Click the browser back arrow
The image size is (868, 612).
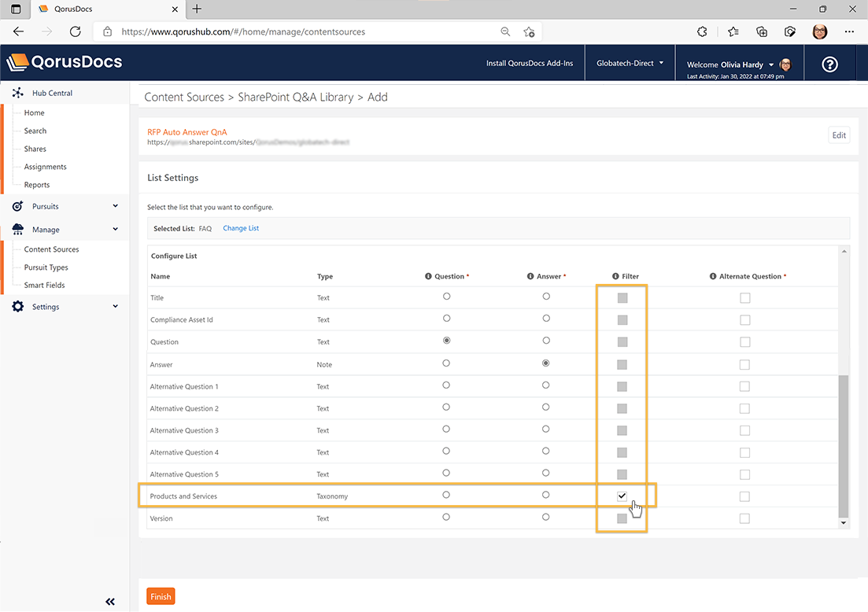(x=18, y=31)
